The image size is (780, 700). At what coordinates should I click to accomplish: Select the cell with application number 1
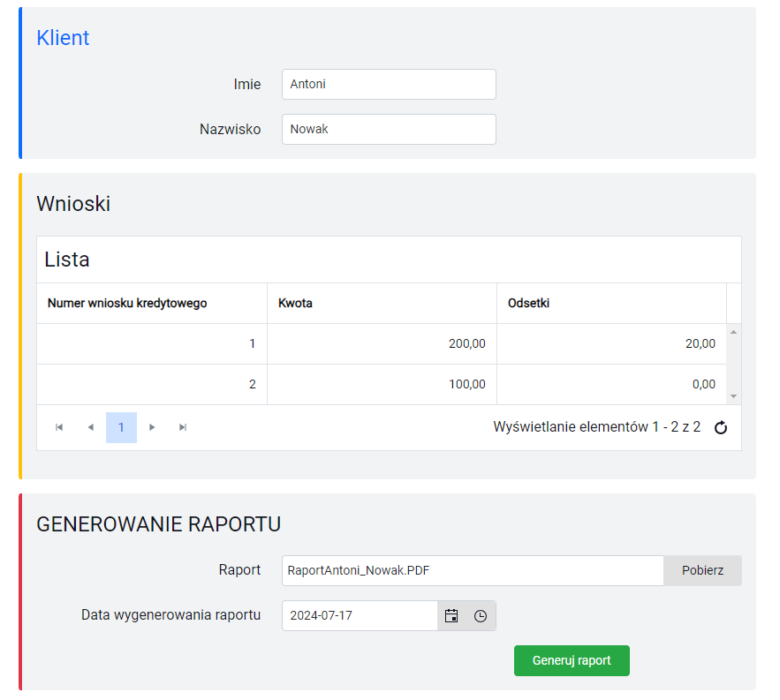pos(152,344)
